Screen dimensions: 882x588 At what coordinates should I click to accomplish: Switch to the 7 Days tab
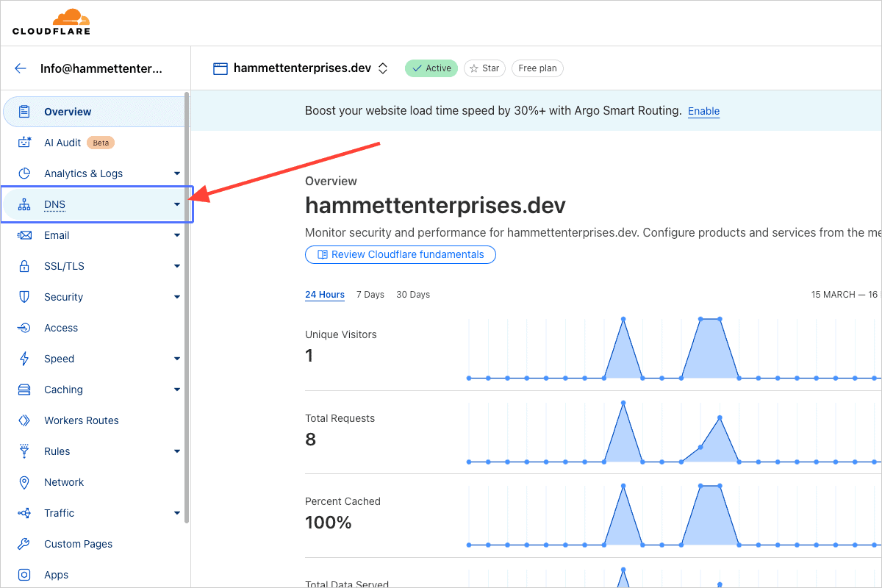(x=370, y=295)
